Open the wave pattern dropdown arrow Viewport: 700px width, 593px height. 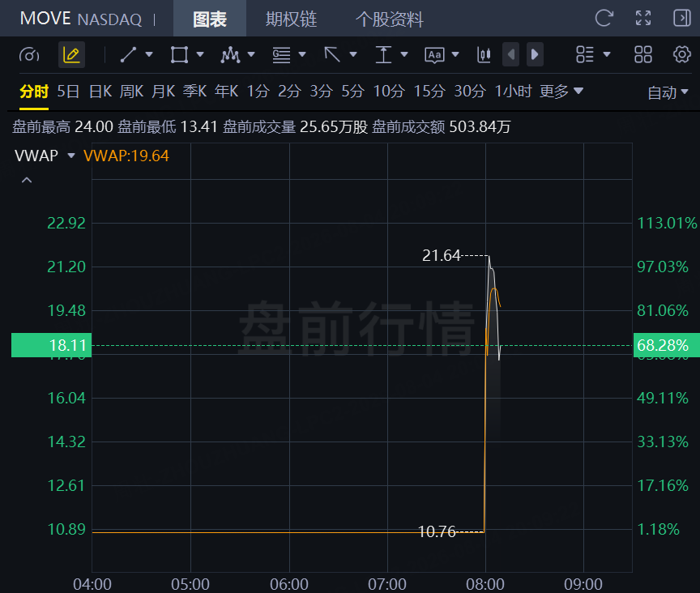[251, 54]
